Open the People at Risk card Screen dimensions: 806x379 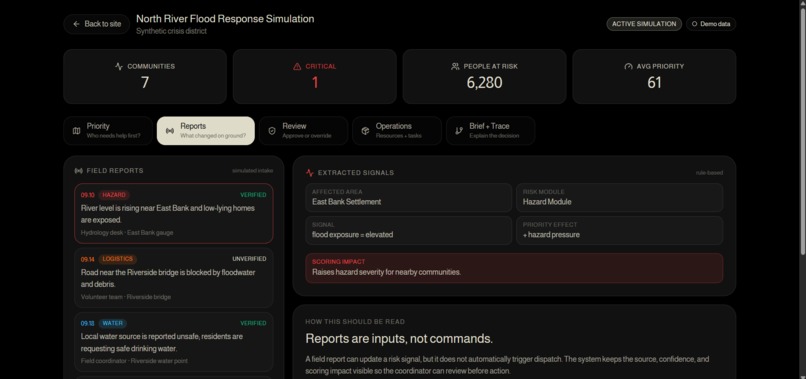[484, 77]
